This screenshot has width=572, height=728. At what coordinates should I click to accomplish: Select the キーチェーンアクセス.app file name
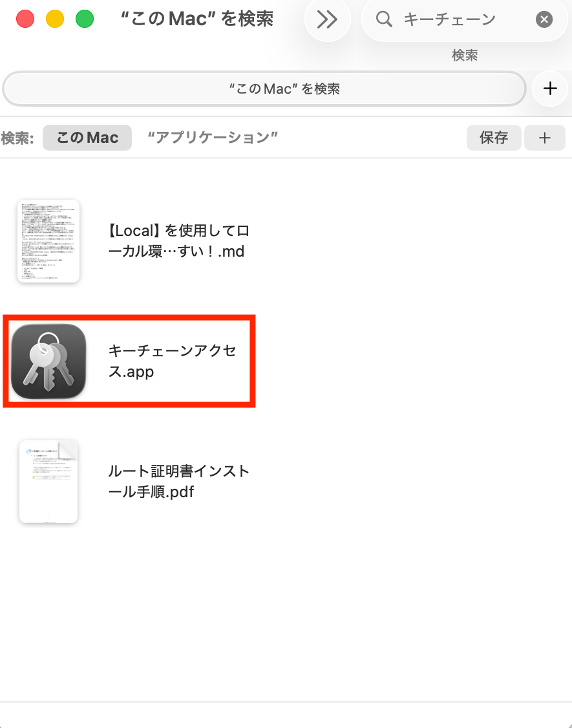tap(173, 361)
